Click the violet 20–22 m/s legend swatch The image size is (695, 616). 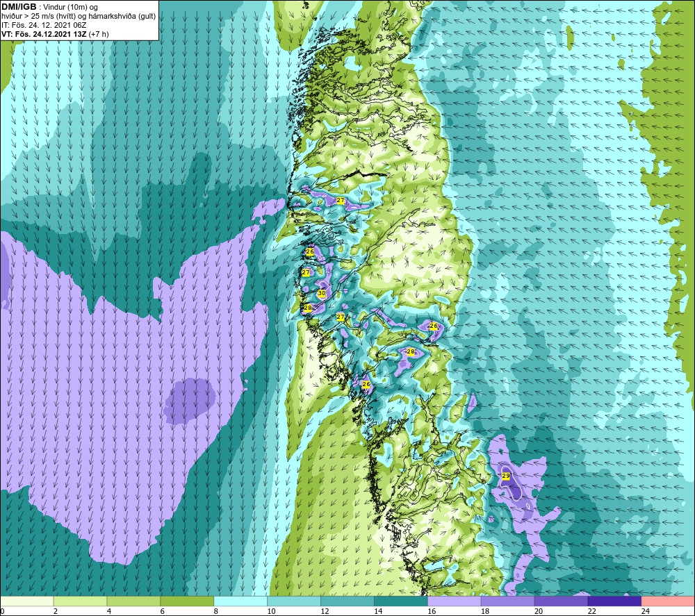pyautogui.click(x=561, y=601)
